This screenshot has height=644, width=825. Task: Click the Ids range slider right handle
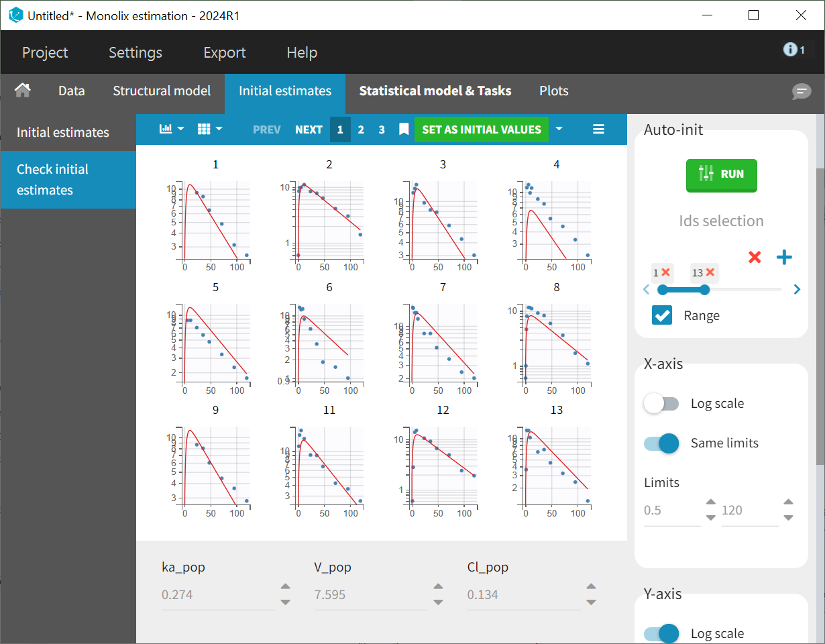click(704, 290)
